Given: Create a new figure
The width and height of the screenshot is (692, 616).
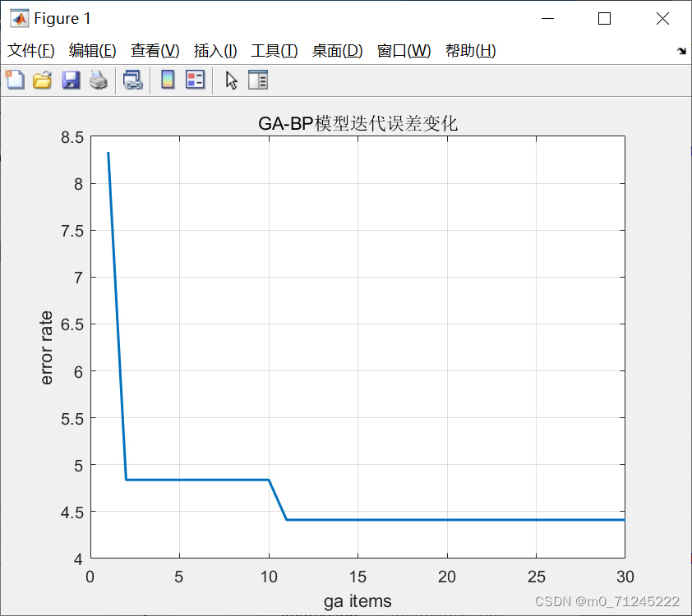Looking at the screenshot, I should click(x=14, y=80).
